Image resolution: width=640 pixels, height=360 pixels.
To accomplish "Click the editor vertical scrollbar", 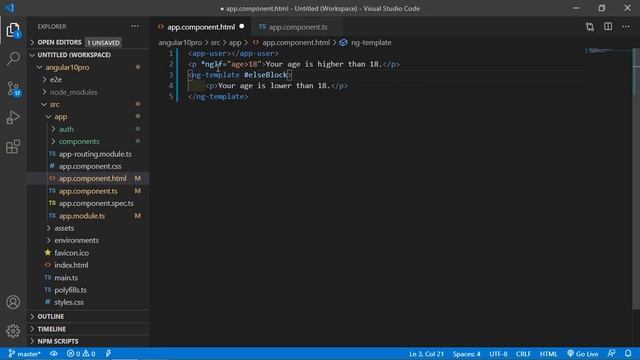I will coord(636,180).
